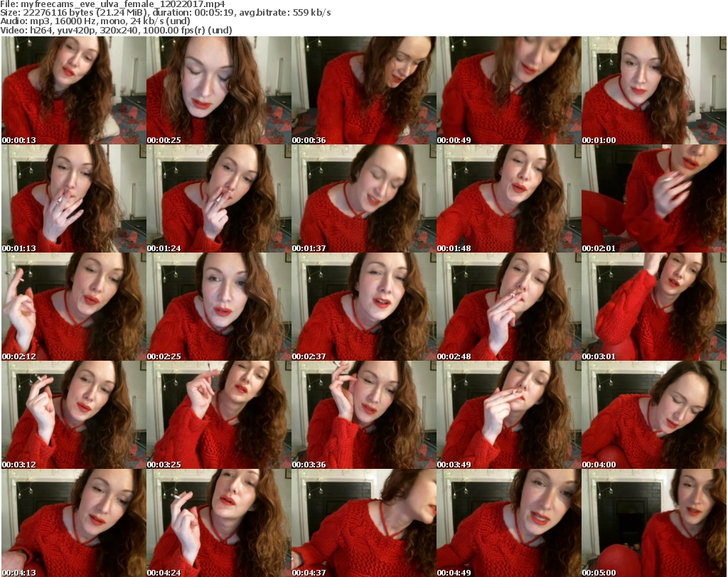Open the frame at 00:01:48
This screenshot has height=577, width=728.
tap(509, 198)
